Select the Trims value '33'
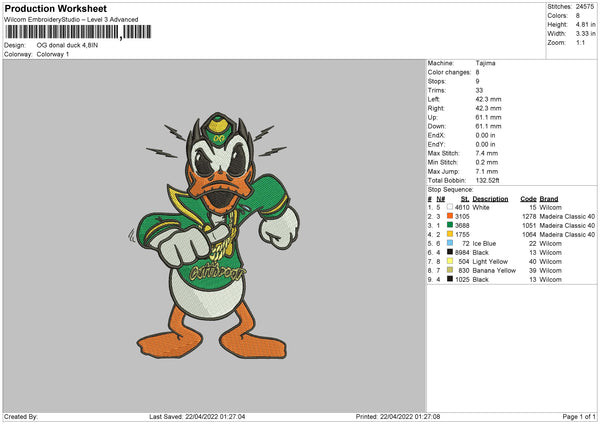This screenshot has height=424, width=600. [x=479, y=90]
